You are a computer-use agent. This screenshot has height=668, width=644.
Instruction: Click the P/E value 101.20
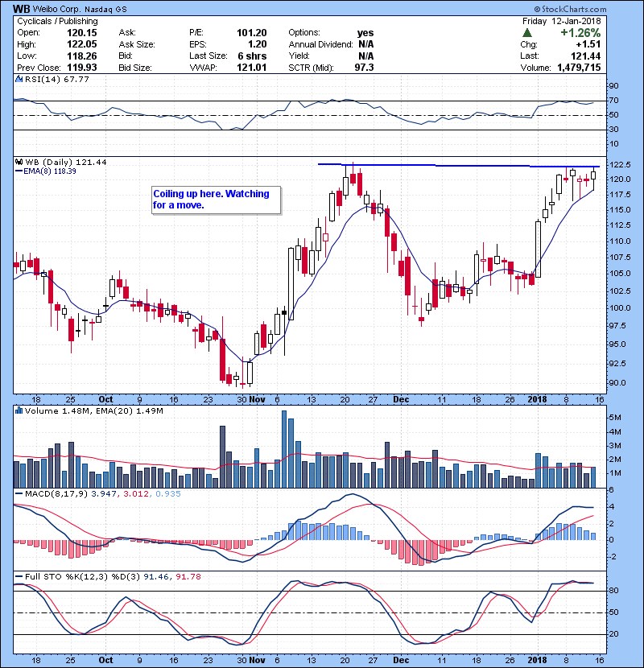(251, 33)
